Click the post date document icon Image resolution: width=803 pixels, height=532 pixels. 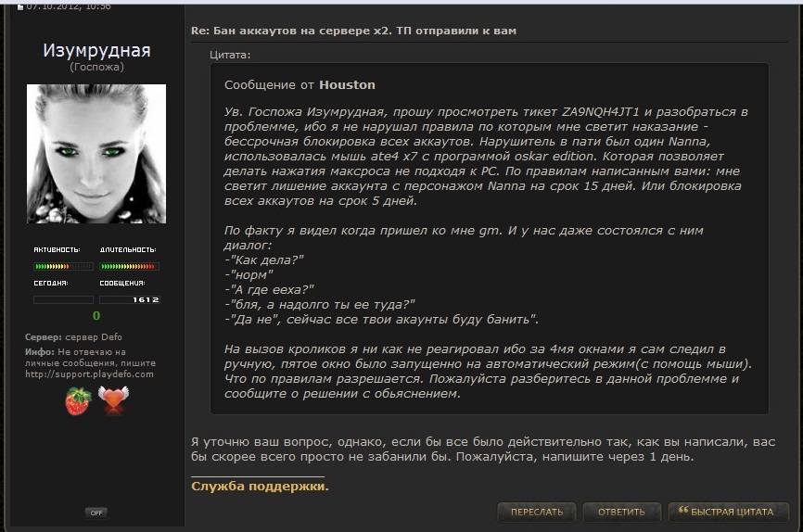pyautogui.click(x=20, y=6)
